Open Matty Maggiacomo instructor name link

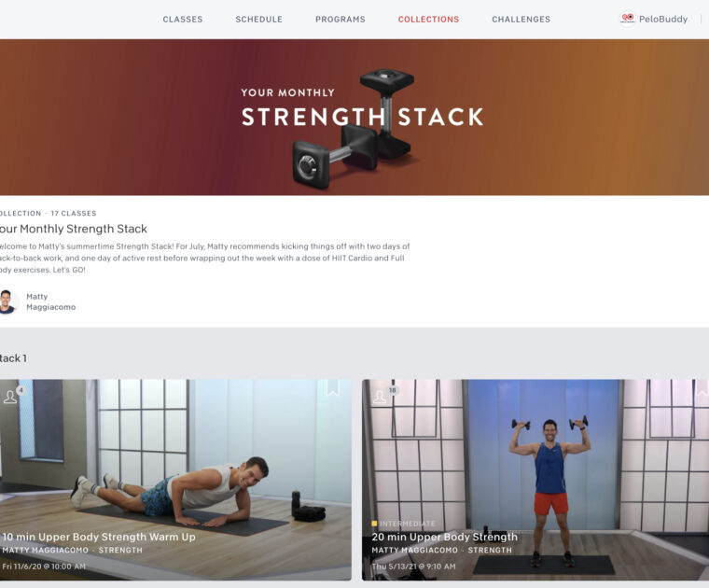pos(50,301)
